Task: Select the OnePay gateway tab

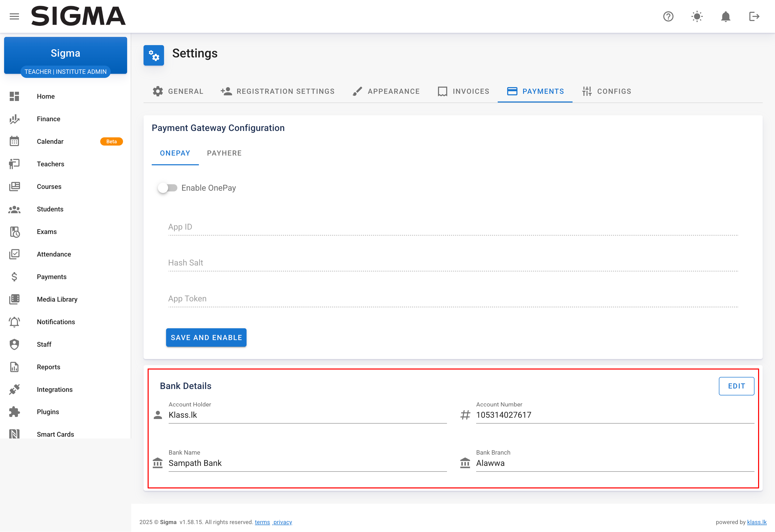Action: (x=175, y=153)
